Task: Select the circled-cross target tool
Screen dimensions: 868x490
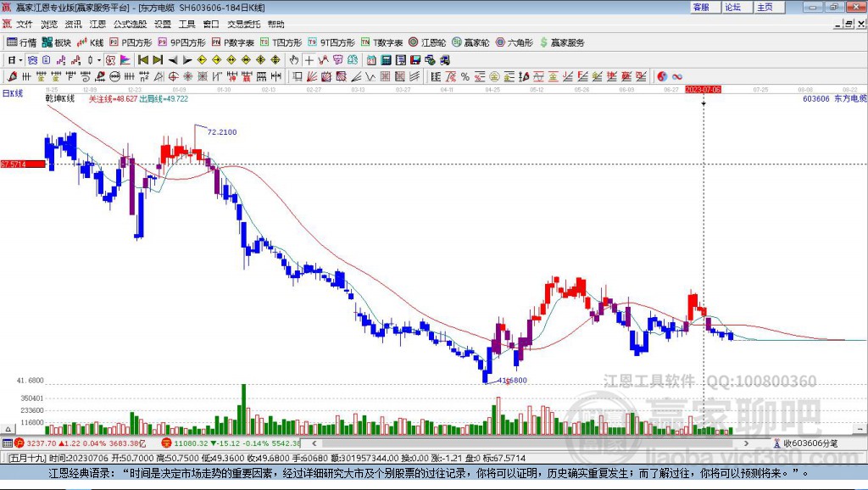Action: [x=173, y=77]
